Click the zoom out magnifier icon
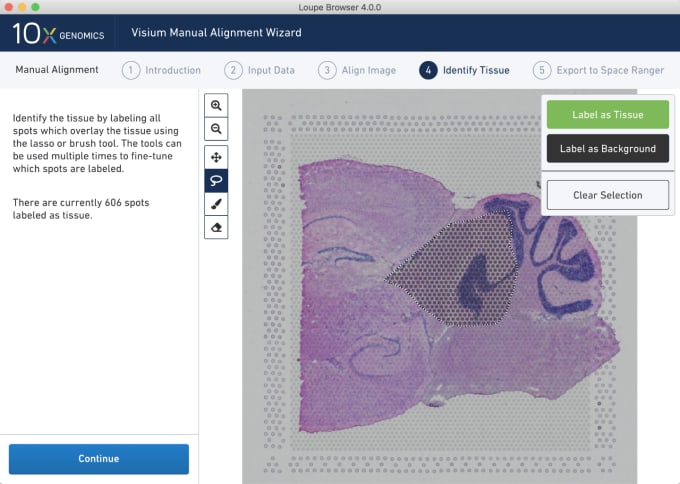Image resolution: width=680 pixels, height=484 pixels. [x=216, y=129]
